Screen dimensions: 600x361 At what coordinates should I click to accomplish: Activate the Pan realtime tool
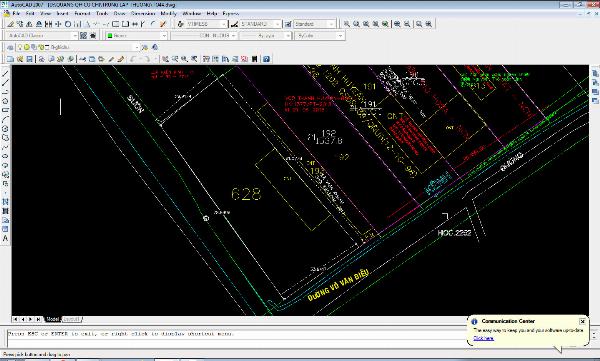[x=165, y=59]
